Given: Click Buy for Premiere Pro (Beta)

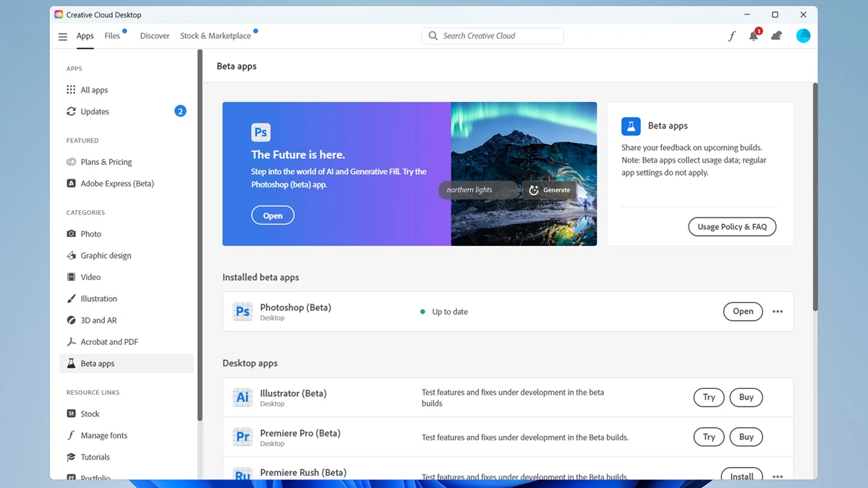Looking at the screenshot, I should point(746,437).
